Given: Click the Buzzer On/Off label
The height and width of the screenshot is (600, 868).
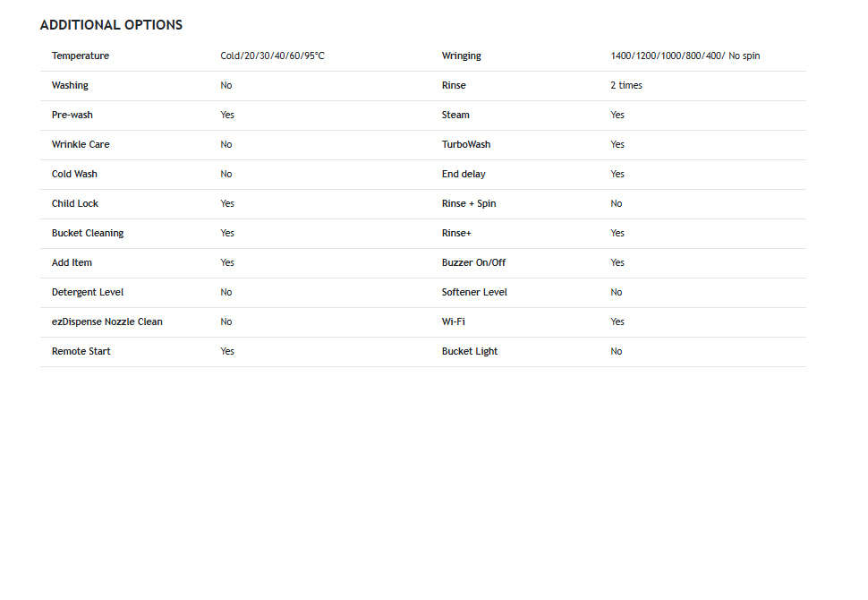Looking at the screenshot, I should point(473,262).
